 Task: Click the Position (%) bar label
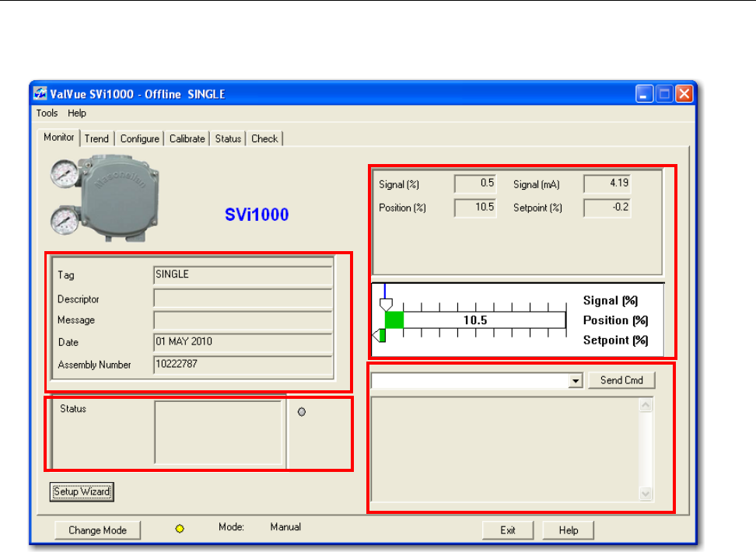pos(616,320)
